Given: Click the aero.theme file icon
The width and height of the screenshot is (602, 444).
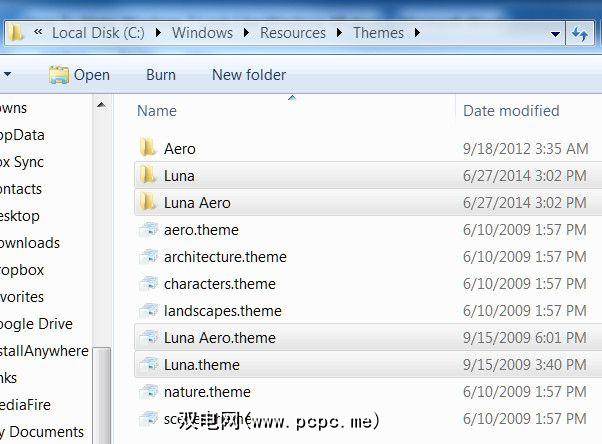Looking at the screenshot, I should point(149,230).
